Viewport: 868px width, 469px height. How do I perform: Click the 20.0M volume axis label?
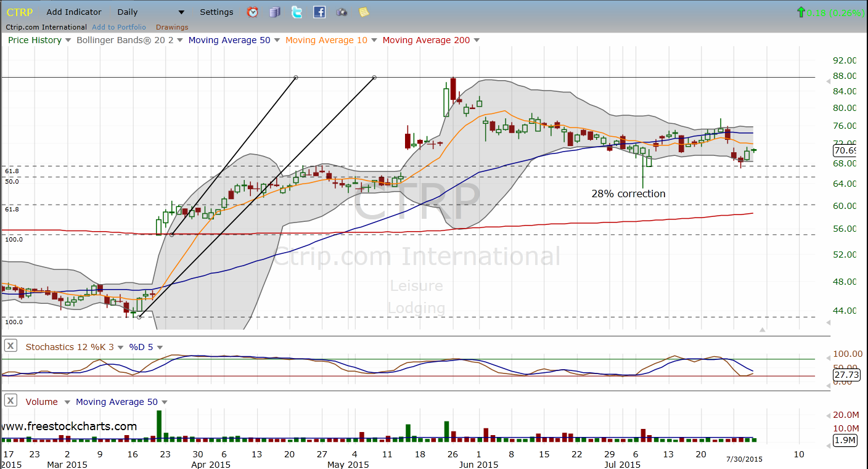[x=845, y=415]
